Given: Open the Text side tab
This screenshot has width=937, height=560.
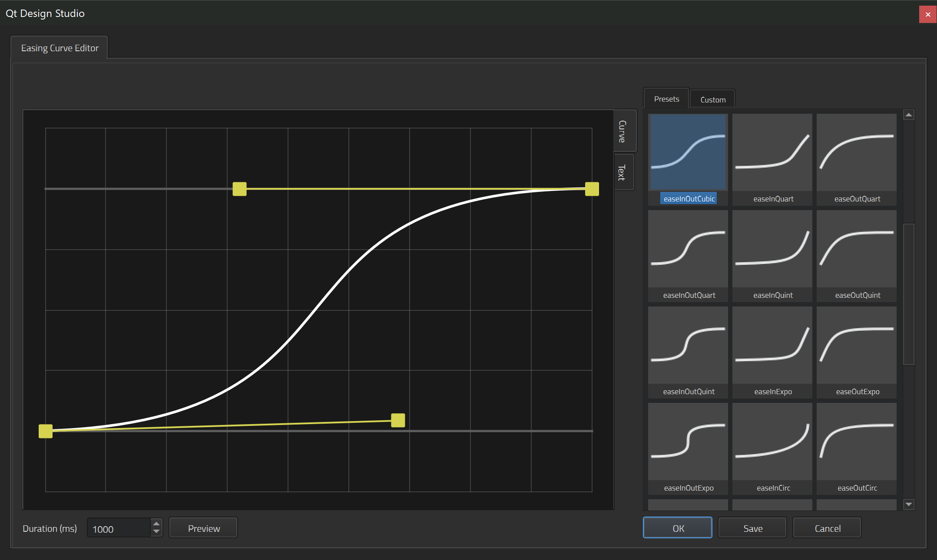Looking at the screenshot, I should 622,172.
